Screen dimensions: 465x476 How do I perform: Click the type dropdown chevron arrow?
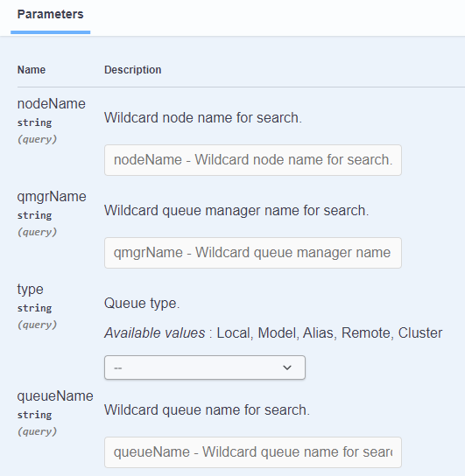coord(287,367)
